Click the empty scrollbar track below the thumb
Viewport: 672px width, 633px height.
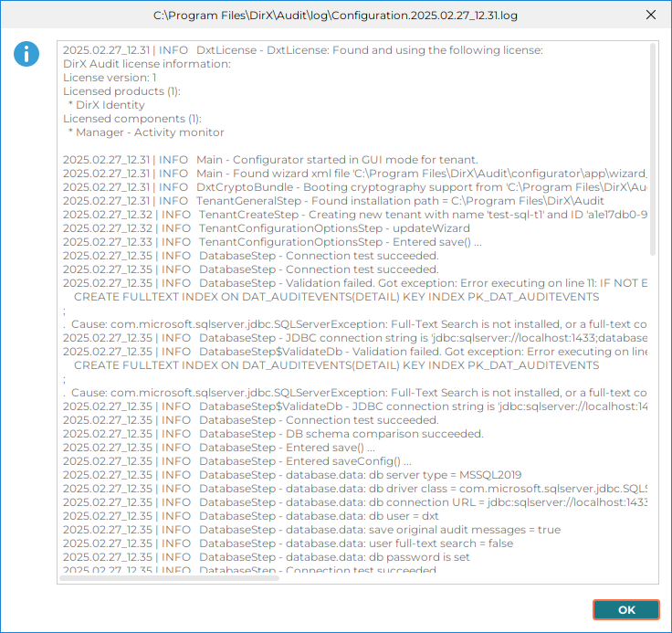point(652,411)
